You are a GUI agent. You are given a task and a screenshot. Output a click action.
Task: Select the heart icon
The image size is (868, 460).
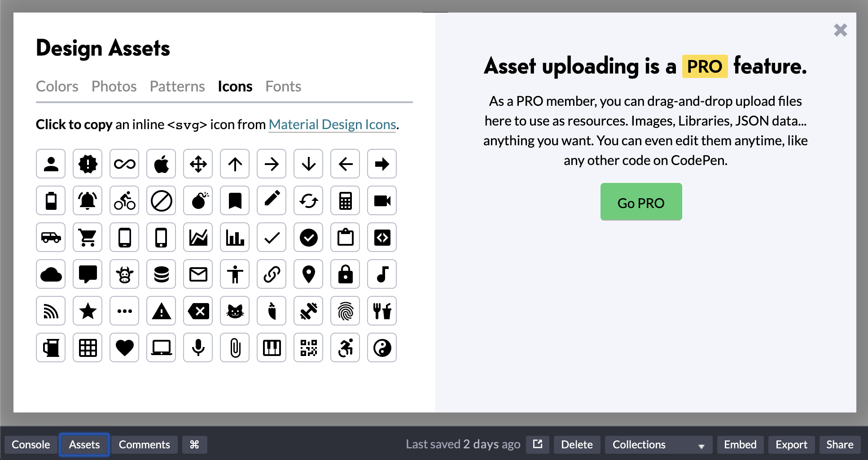pyautogui.click(x=124, y=347)
